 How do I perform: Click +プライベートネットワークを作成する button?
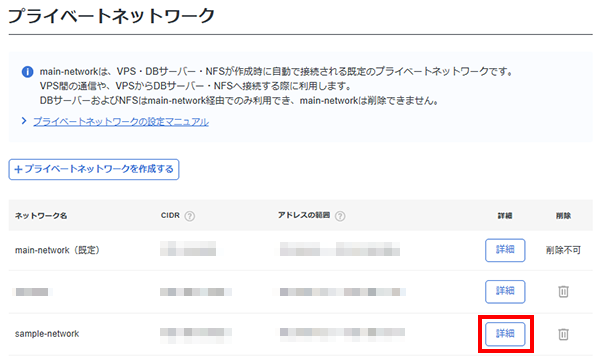coord(94,169)
